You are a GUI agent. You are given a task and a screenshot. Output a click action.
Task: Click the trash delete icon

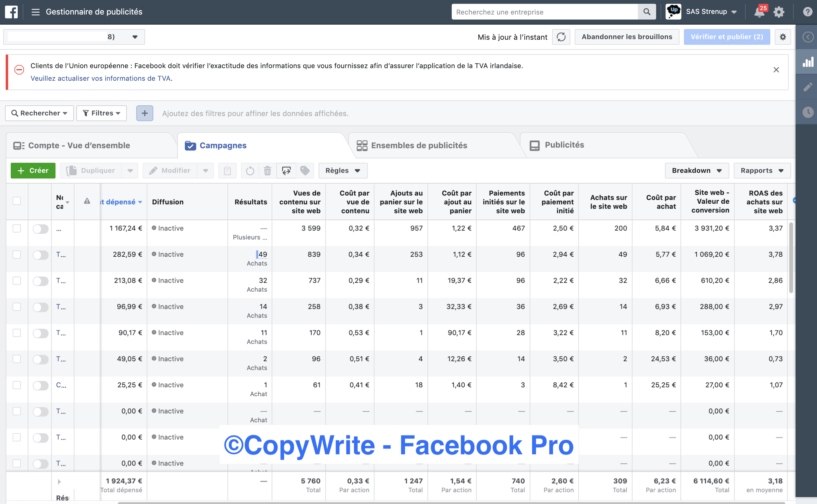tap(267, 171)
